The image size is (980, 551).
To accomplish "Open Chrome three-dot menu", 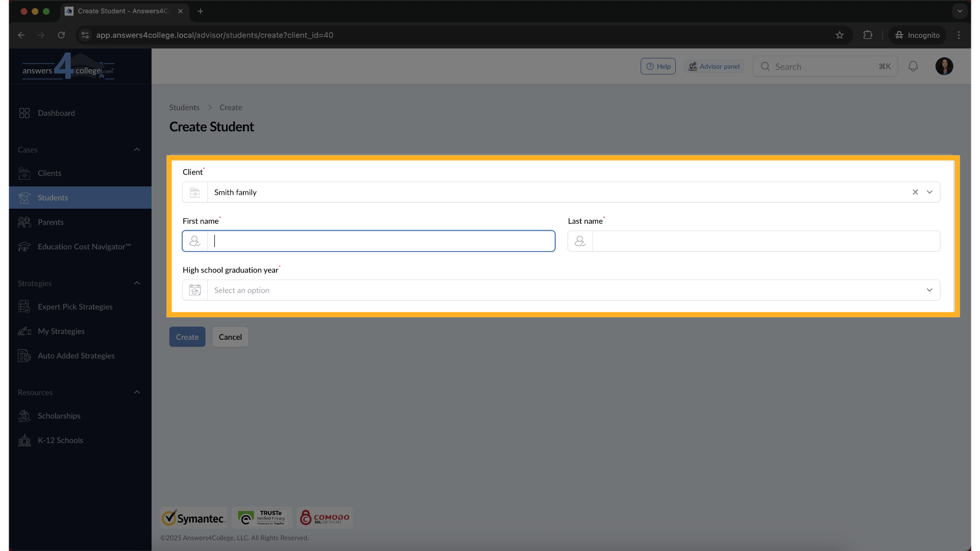I will pos(959,35).
